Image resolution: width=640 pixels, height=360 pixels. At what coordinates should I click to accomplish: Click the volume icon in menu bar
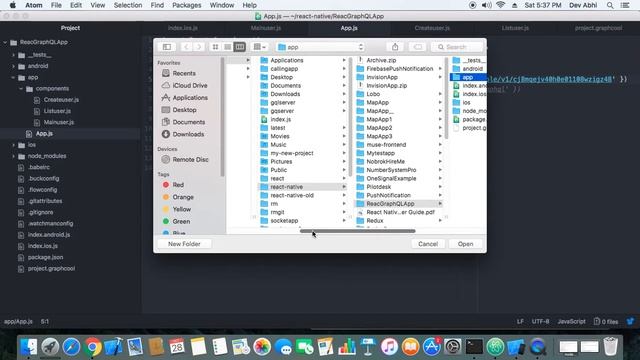[x=486, y=5]
